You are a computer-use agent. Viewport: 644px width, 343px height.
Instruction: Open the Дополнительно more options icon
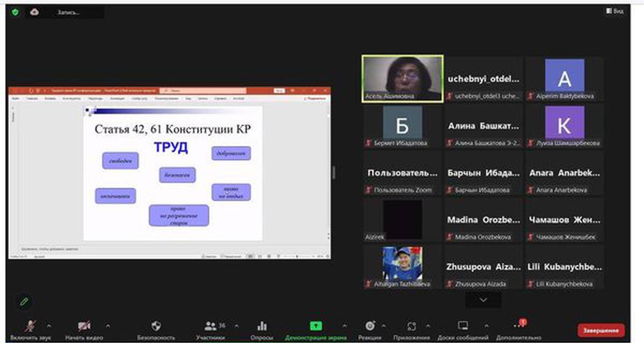pyautogui.click(x=518, y=326)
